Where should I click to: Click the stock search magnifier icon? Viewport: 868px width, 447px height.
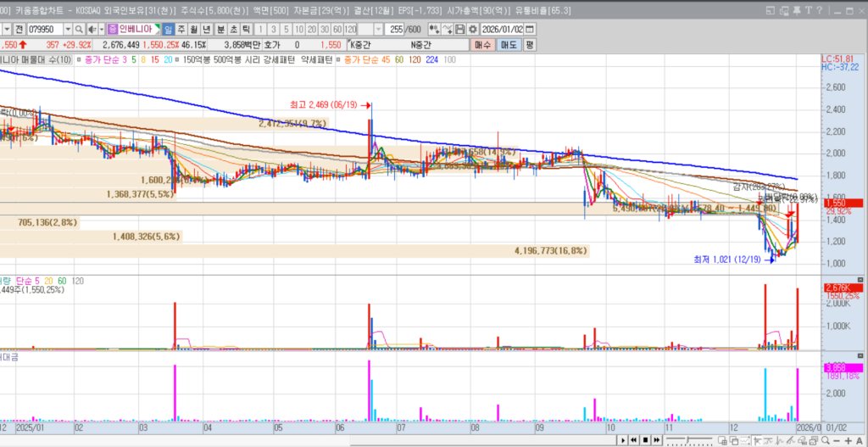[79, 29]
